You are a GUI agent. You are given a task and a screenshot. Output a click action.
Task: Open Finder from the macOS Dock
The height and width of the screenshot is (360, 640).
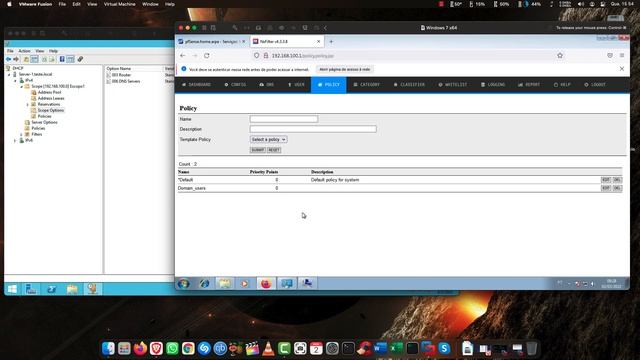108,348
